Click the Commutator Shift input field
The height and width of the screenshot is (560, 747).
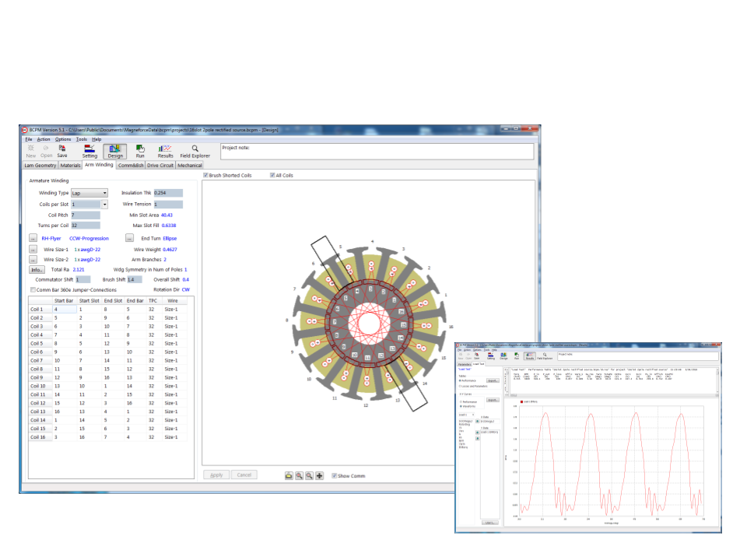click(83, 279)
